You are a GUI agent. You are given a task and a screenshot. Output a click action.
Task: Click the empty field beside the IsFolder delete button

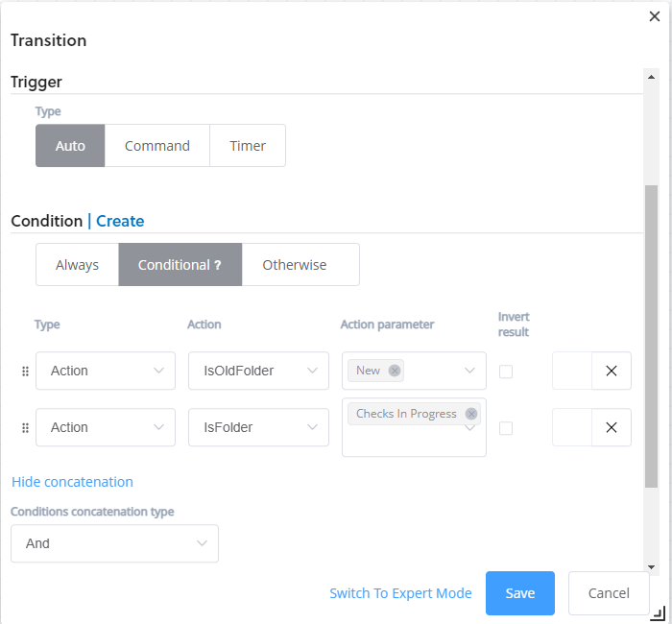click(x=572, y=427)
